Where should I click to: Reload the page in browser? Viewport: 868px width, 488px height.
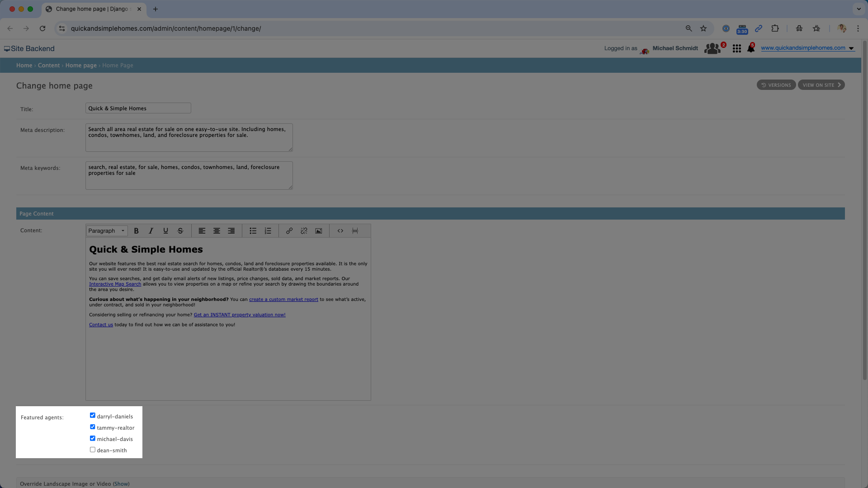pos(42,28)
